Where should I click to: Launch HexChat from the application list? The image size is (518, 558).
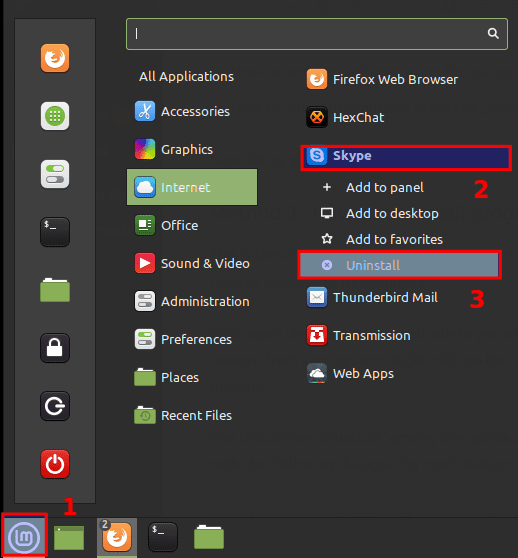click(345, 117)
